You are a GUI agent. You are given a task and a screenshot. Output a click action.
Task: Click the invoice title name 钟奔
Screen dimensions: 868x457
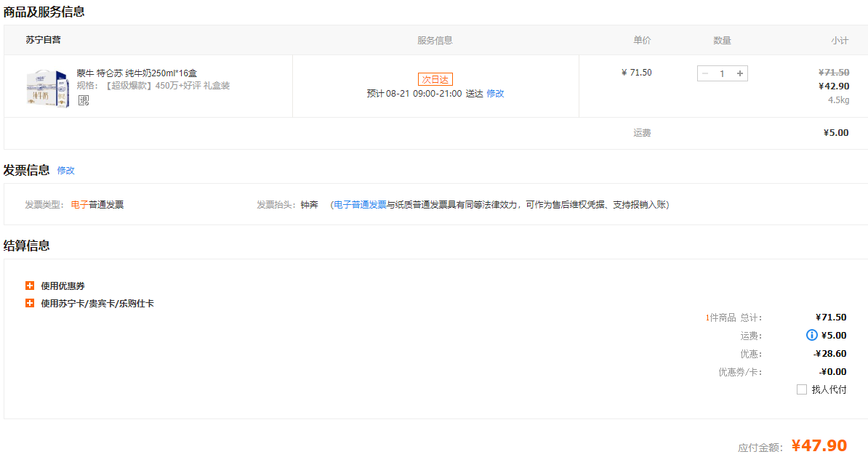310,205
